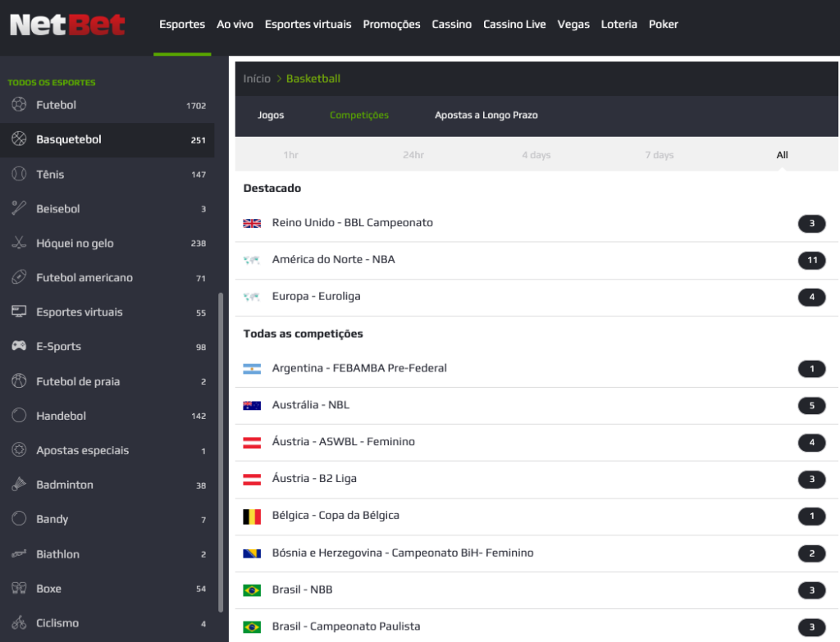Click the world map icon beside NBA
Viewport: 840px width, 642px height.
[x=252, y=260]
